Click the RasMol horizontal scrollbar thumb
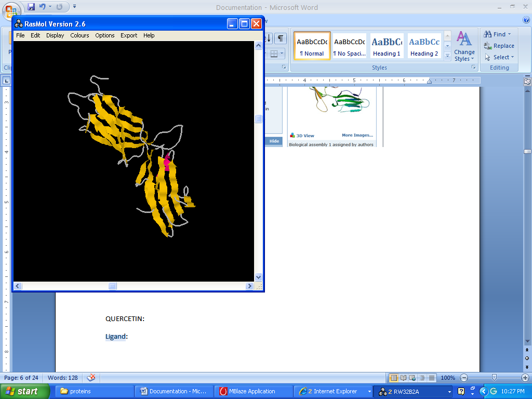532x399 pixels. click(113, 286)
